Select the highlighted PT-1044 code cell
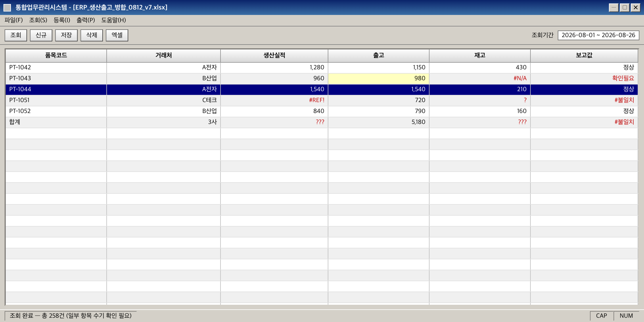The image size is (644, 322). coord(56,89)
